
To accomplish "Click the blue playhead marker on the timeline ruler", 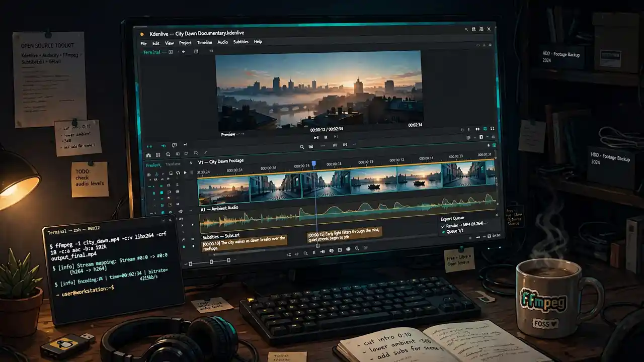I will [314, 163].
